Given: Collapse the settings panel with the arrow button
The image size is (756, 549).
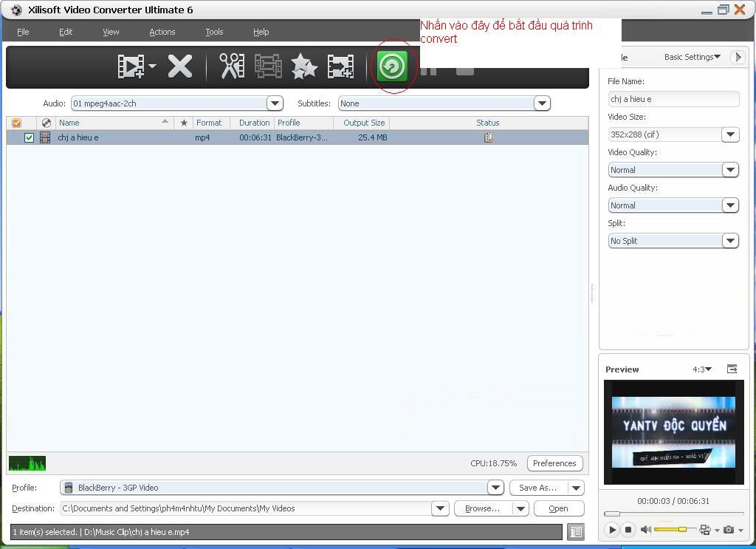Looking at the screenshot, I should tap(738, 57).
